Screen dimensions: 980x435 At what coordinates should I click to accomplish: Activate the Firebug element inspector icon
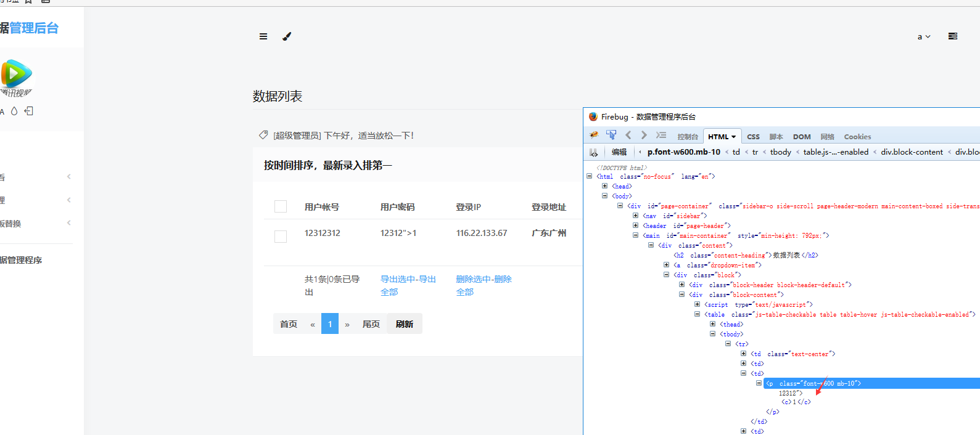pos(611,135)
